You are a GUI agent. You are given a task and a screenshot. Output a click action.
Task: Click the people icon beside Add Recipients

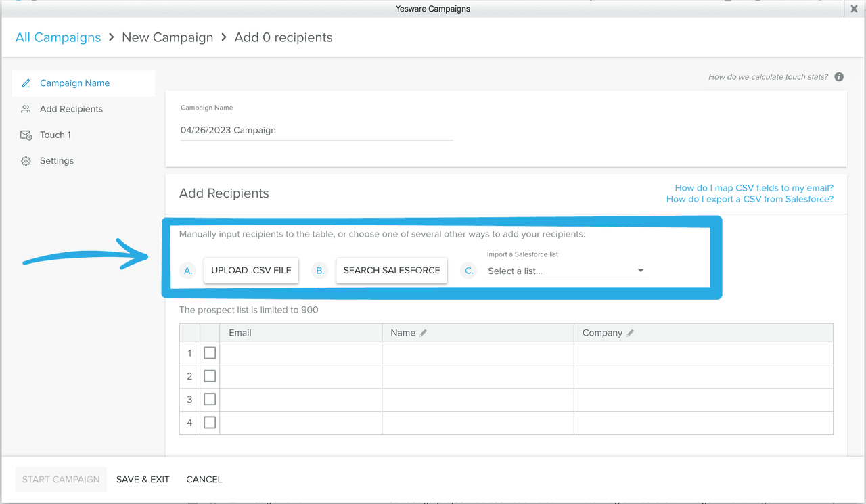click(26, 109)
